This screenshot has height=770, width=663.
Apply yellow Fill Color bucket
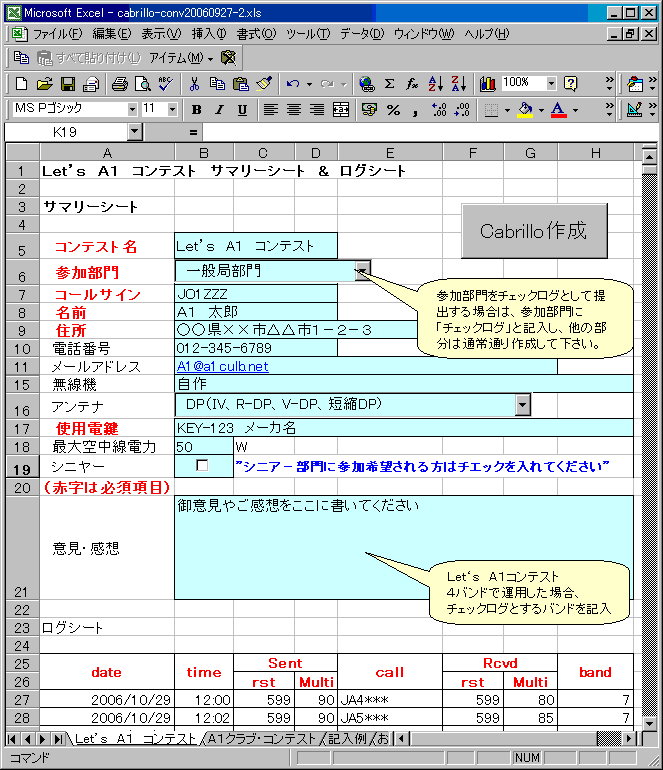pos(525,110)
